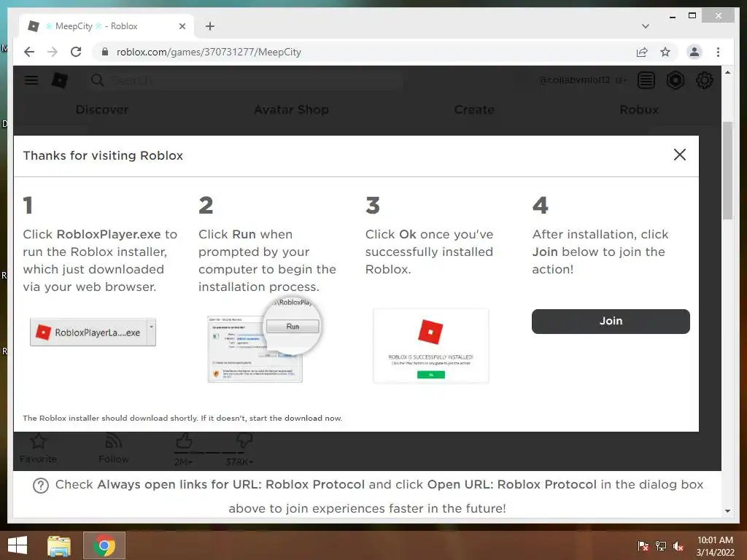Screen dimensions: 747x560
Task: Open the Roblox hamburger menu
Action: click(x=31, y=80)
